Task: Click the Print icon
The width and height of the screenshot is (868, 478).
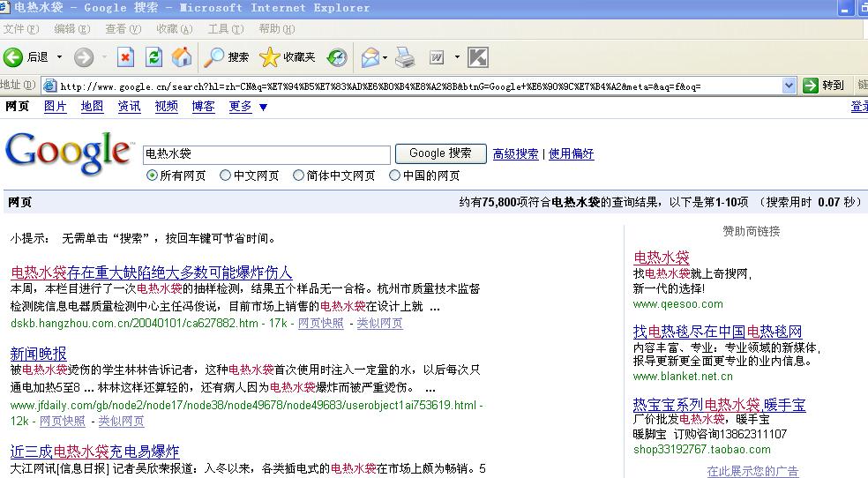Action: [x=405, y=57]
